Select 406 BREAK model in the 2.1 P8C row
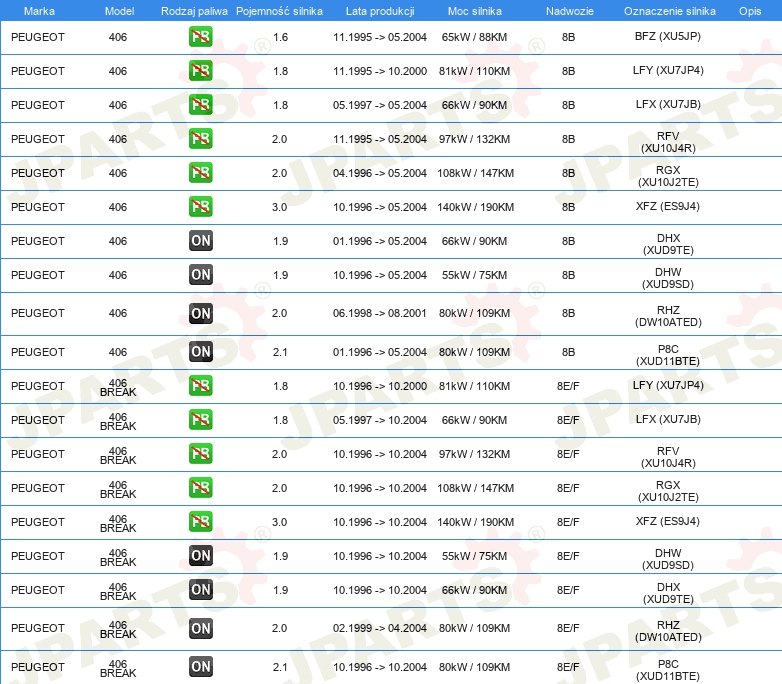This screenshot has width=782, height=684. 118,669
